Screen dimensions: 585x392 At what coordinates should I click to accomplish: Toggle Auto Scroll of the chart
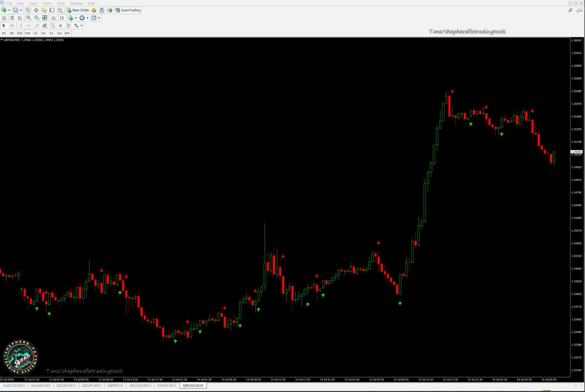click(x=54, y=18)
